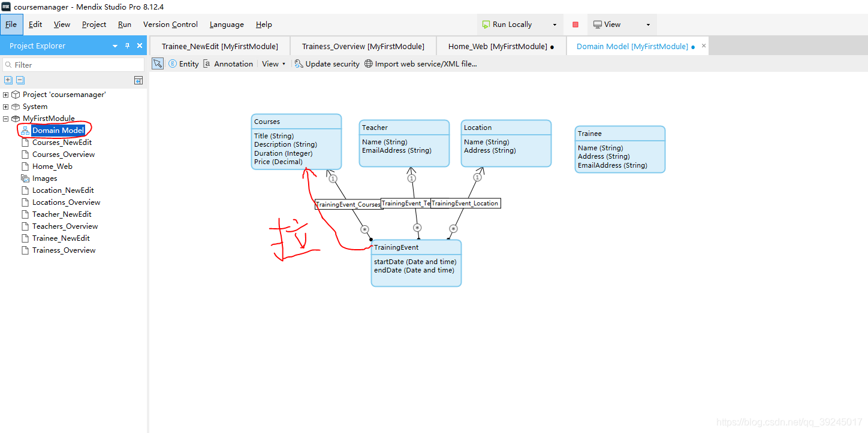Open Locations_Overview page
Viewport: 868px width, 433px height.
(66, 202)
